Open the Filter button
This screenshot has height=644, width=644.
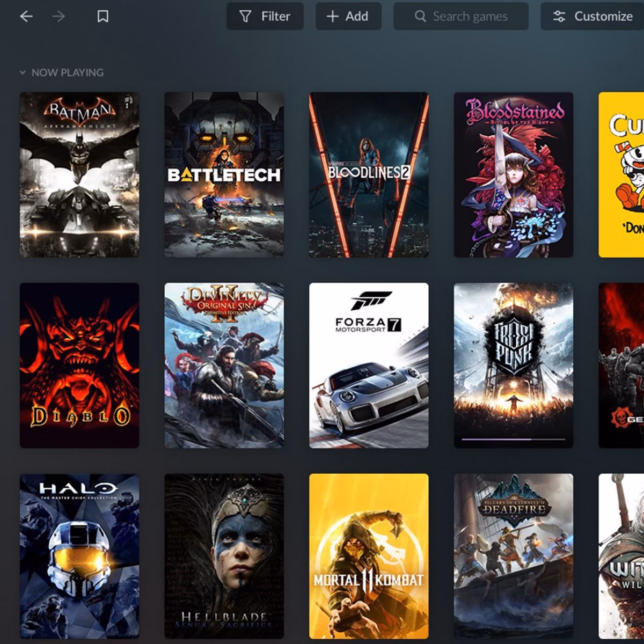point(265,16)
